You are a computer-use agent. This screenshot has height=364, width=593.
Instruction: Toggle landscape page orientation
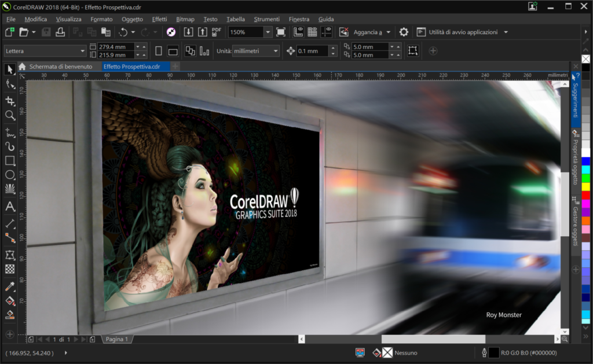pyautogui.click(x=173, y=51)
